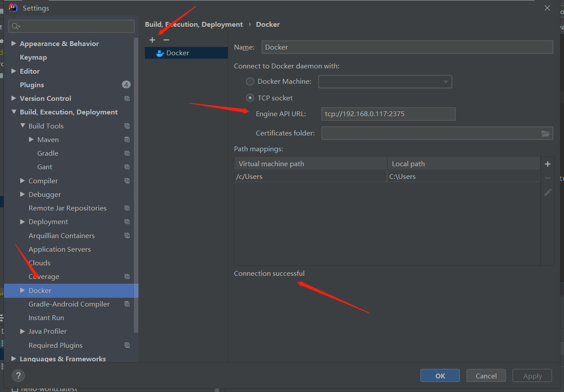Viewport: 564px width, 392px height.
Task: Expand the Docker node in the sidebar
Action: (22, 290)
